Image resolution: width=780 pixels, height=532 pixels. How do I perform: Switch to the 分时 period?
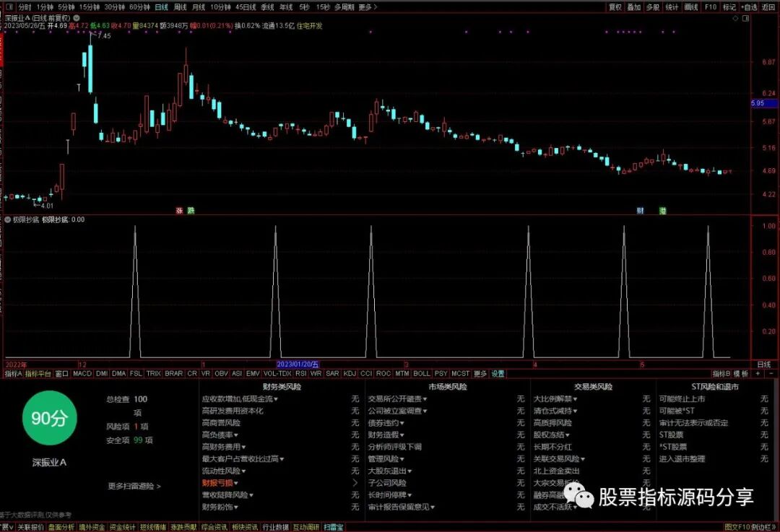pos(25,7)
